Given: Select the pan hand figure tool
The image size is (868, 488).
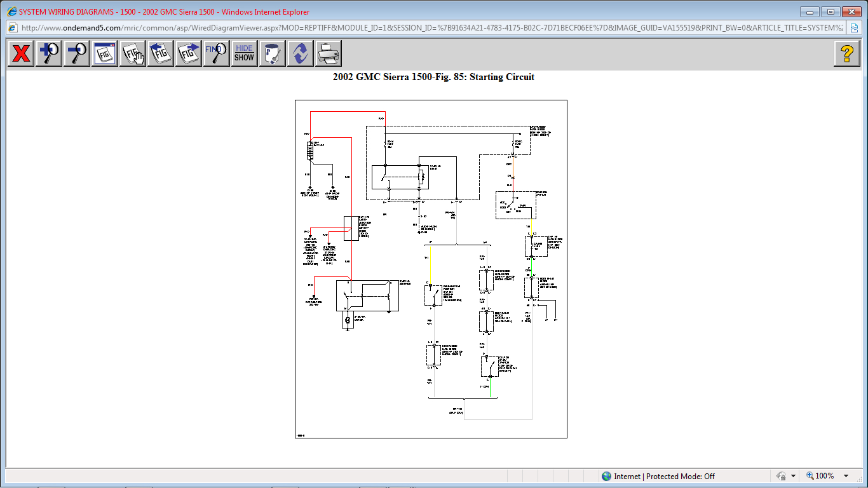Looking at the screenshot, I should 132,53.
